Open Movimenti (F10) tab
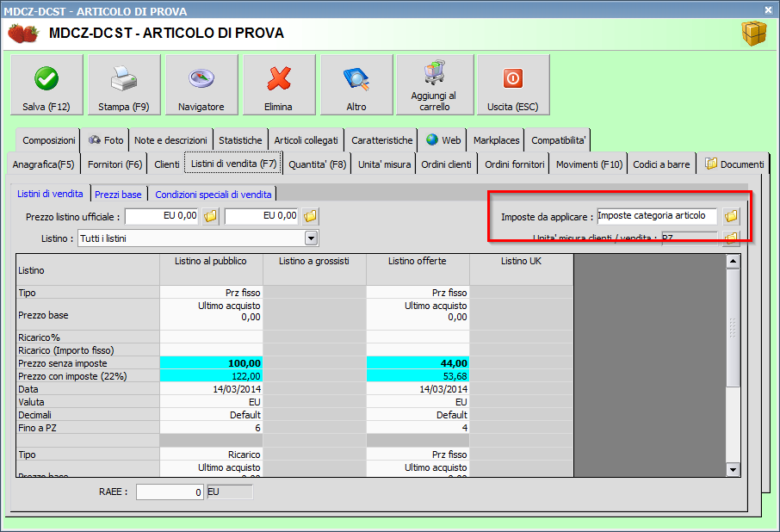The height and width of the screenshot is (532, 780). (x=590, y=164)
